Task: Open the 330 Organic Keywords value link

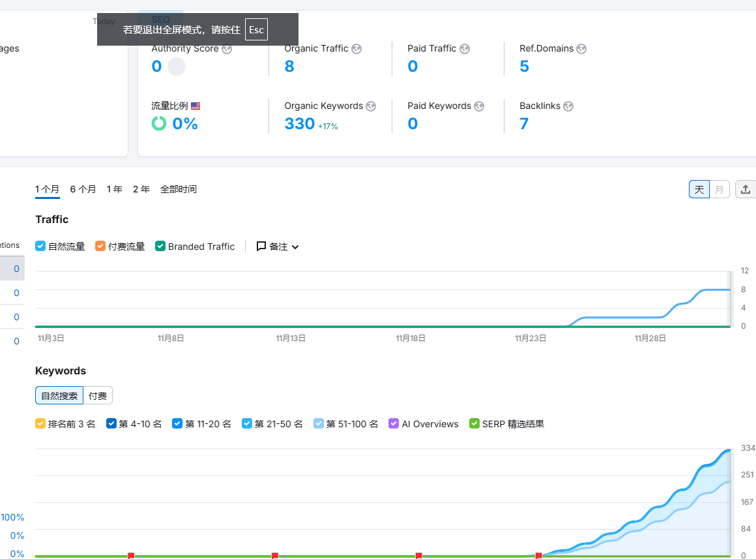Action: (x=300, y=124)
